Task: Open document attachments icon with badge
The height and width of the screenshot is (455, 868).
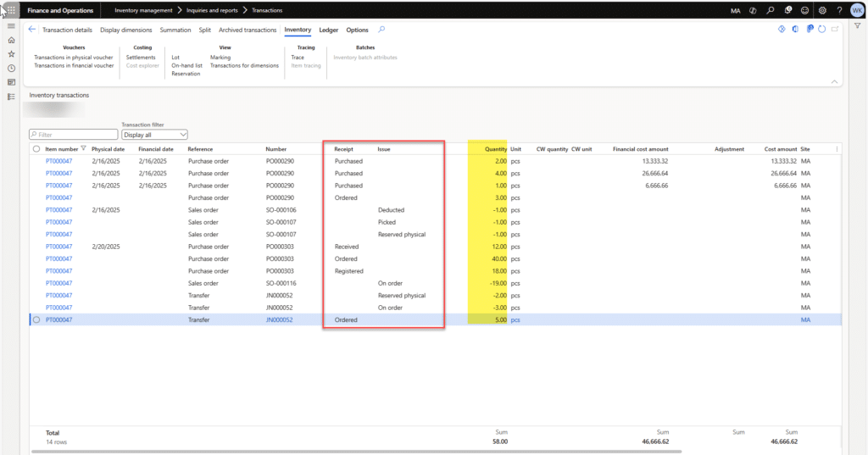Action: [810, 29]
